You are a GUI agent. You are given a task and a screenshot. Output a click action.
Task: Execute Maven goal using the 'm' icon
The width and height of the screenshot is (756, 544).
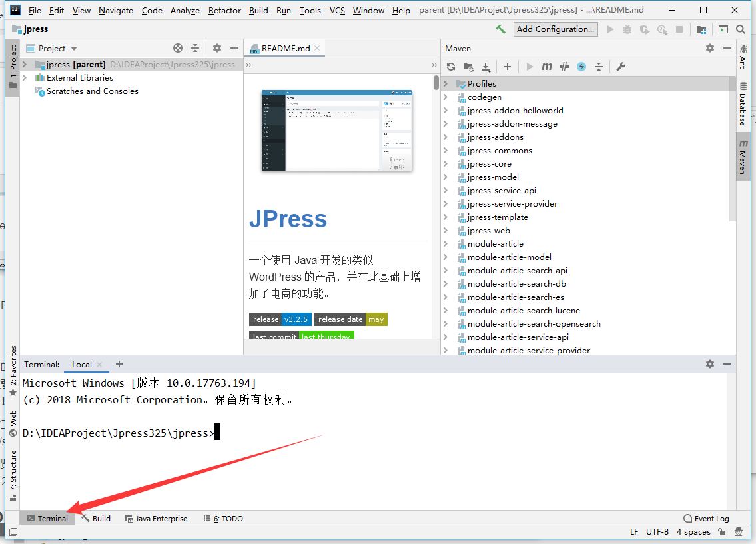(x=546, y=66)
